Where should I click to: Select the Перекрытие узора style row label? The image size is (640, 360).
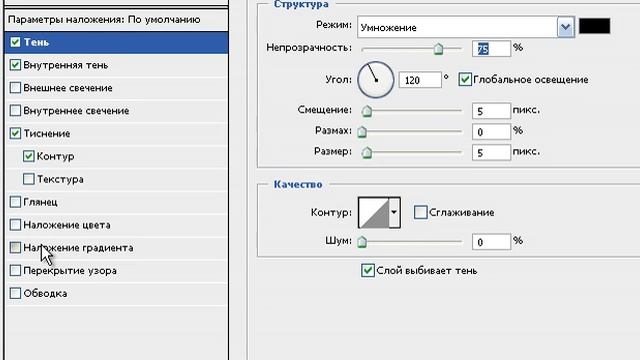(70, 271)
